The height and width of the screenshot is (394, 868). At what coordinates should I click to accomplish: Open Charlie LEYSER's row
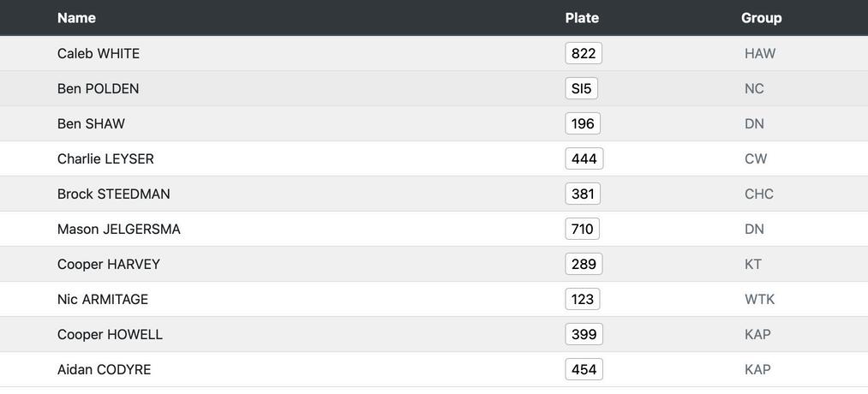pyautogui.click(x=105, y=158)
